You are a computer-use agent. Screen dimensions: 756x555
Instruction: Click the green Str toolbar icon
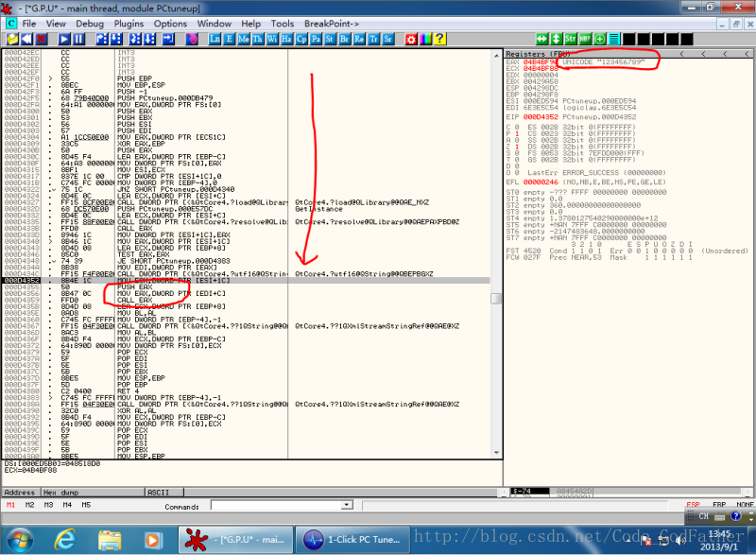point(571,39)
